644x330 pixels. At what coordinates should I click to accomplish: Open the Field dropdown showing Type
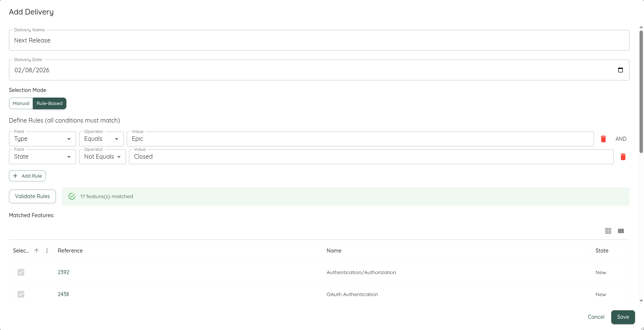coord(42,139)
